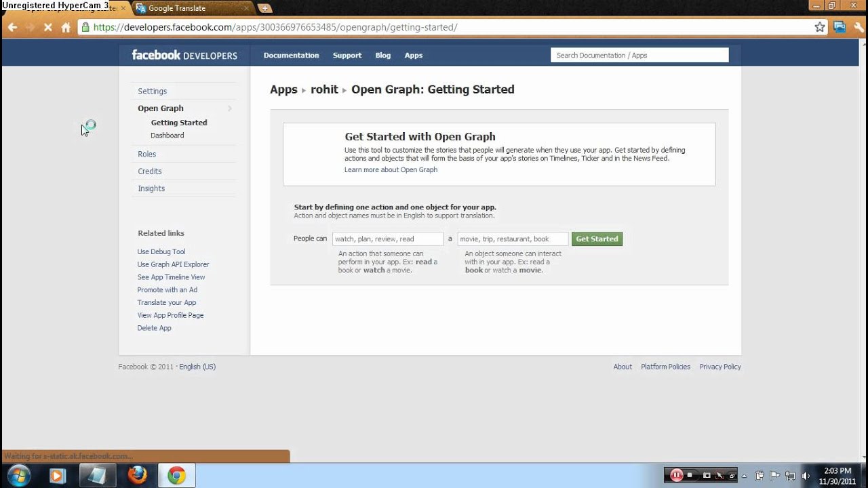The height and width of the screenshot is (488, 868).
Task: Click the Show desktop strip on the taskbar
Action: click(863, 476)
